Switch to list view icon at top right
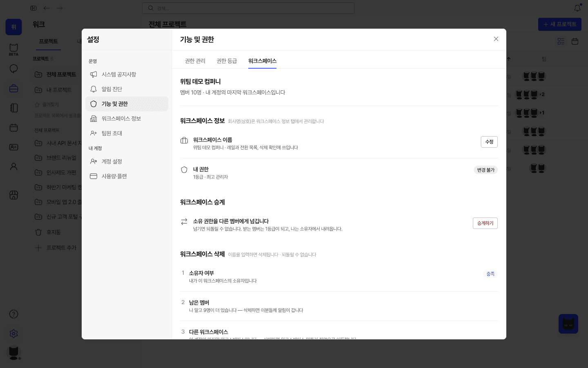588x368 pixels. click(561, 41)
